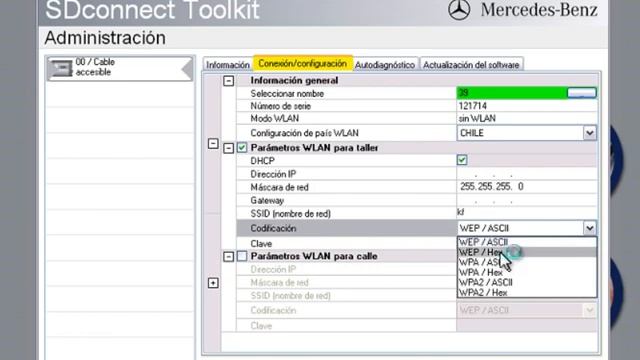Toggle Parámetros WLAN para taller checkbox
The width and height of the screenshot is (640, 360).
(242, 148)
